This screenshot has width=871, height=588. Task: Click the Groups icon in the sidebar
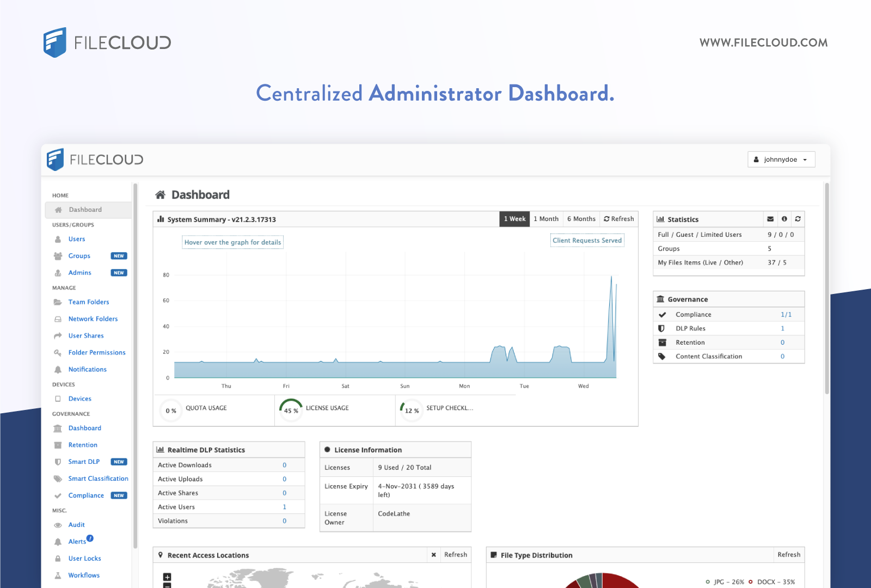tap(58, 256)
